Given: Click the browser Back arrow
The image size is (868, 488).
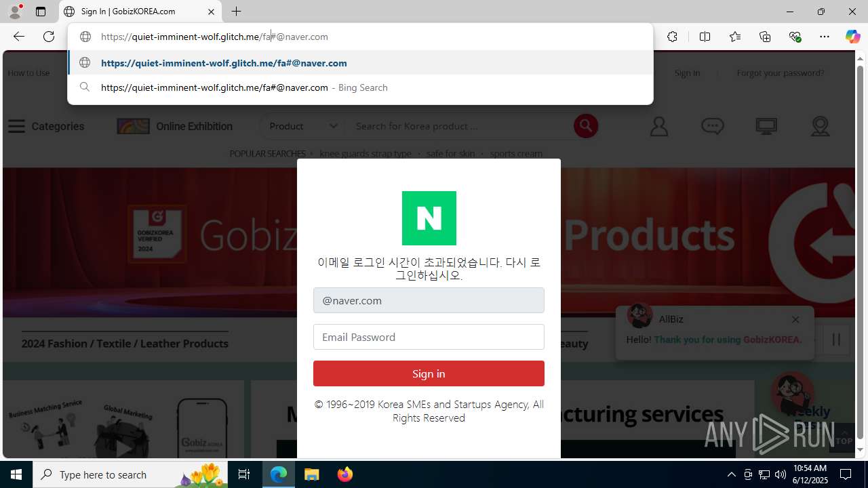Looking at the screenshot, I should 19,37.
